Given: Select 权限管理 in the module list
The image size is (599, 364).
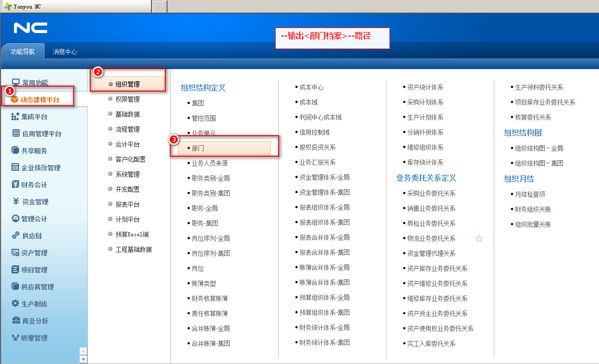Looking at the screenshot, I should 127,99.
